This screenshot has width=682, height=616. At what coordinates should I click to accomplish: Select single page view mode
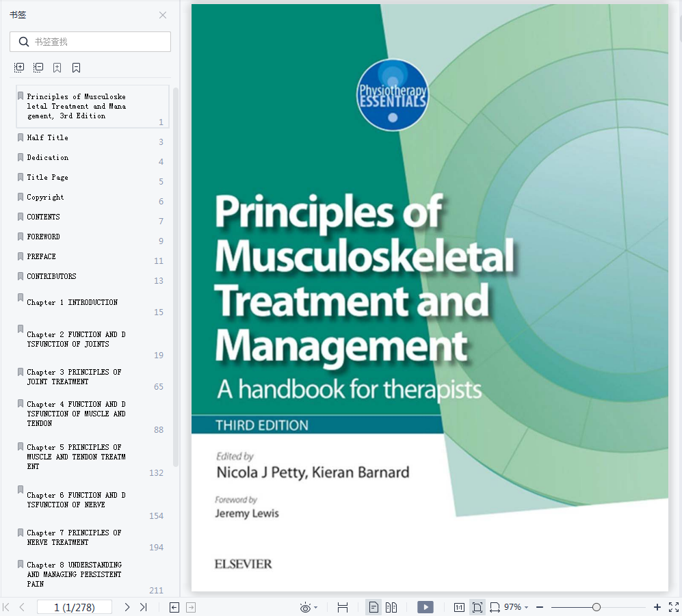(x=373, y=607)
